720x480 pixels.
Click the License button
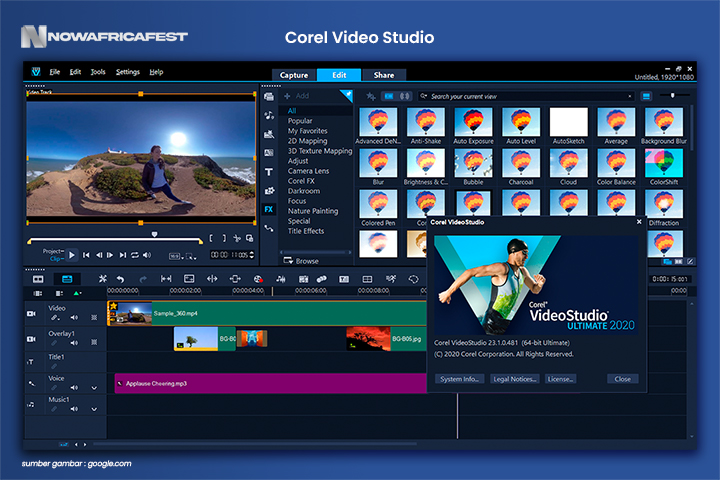tap(560, 379)
